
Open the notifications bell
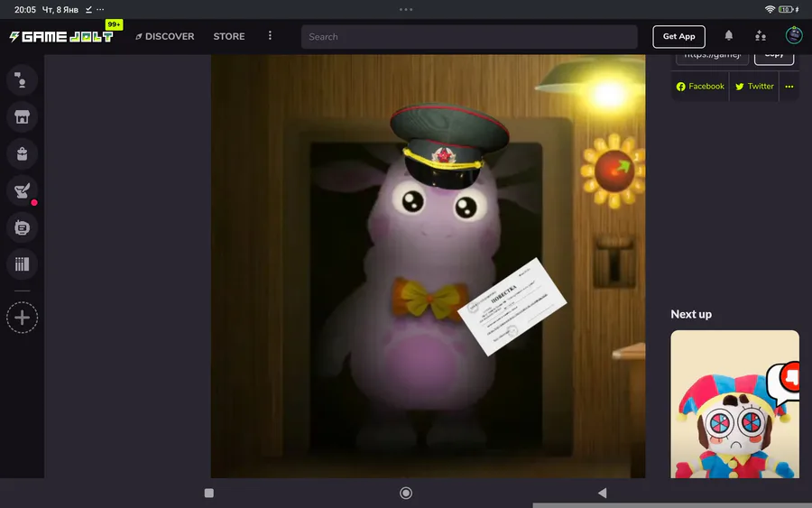tap(729, 35)
